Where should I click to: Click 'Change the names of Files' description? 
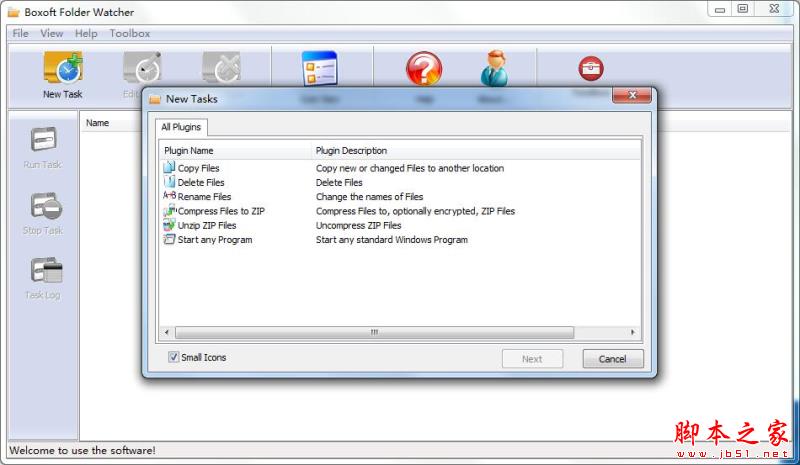(x=369, y=197)
